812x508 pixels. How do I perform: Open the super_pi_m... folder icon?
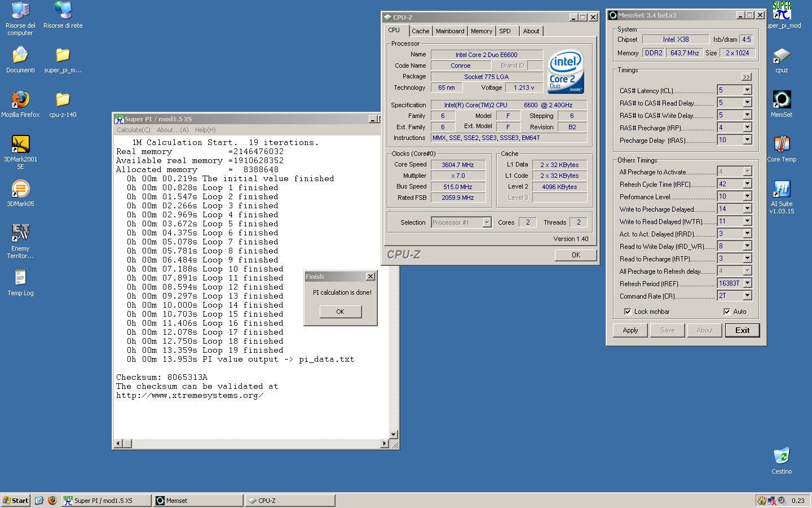point(63,60)
